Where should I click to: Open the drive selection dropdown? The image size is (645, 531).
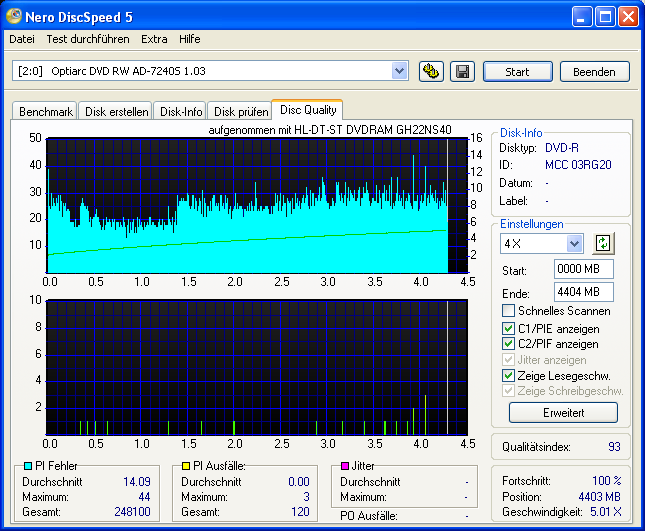[399, 71]
